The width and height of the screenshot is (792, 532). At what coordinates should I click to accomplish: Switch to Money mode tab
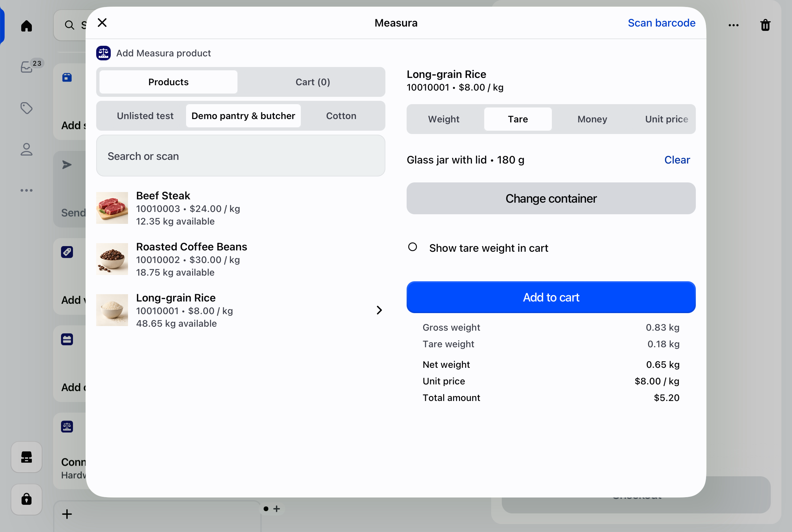pos(592,119)
